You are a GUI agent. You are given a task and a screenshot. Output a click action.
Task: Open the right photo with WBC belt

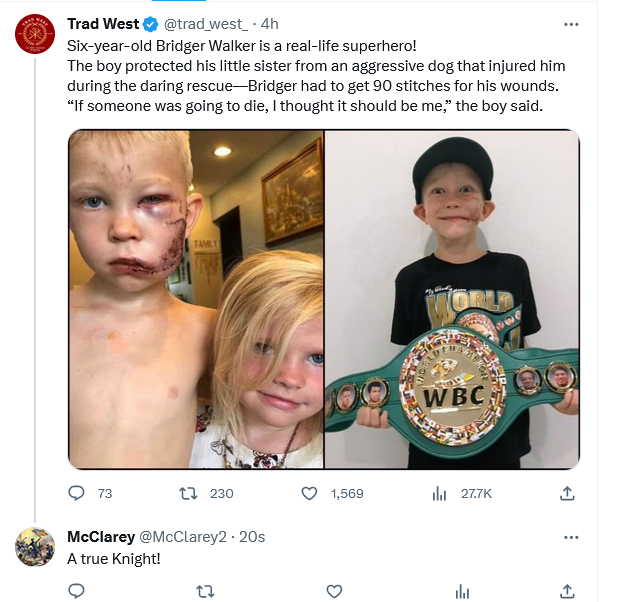(x=452, y=299)
